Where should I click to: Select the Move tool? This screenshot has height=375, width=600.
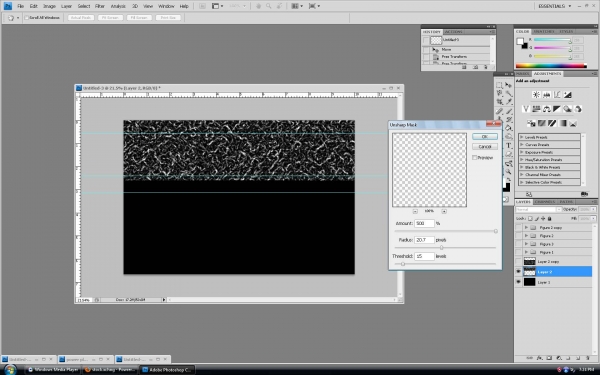pyautogui.click(x=509, y=85)
